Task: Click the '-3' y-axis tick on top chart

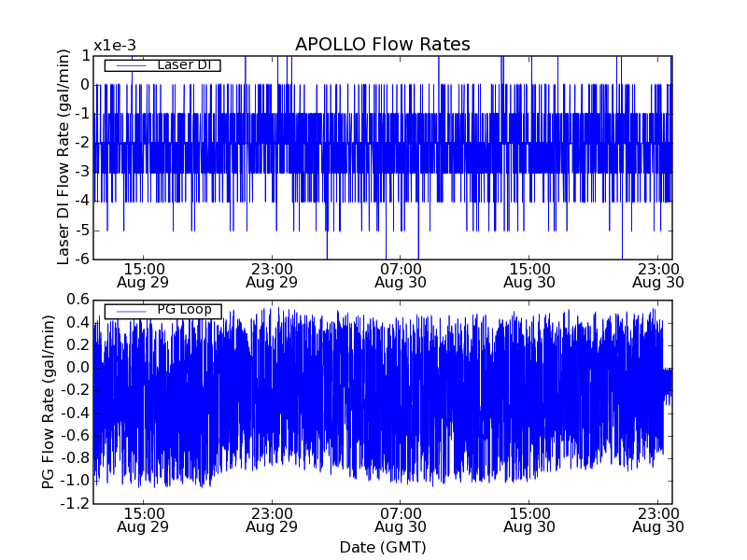Action: pyautogui.click(x=82, y=172)
